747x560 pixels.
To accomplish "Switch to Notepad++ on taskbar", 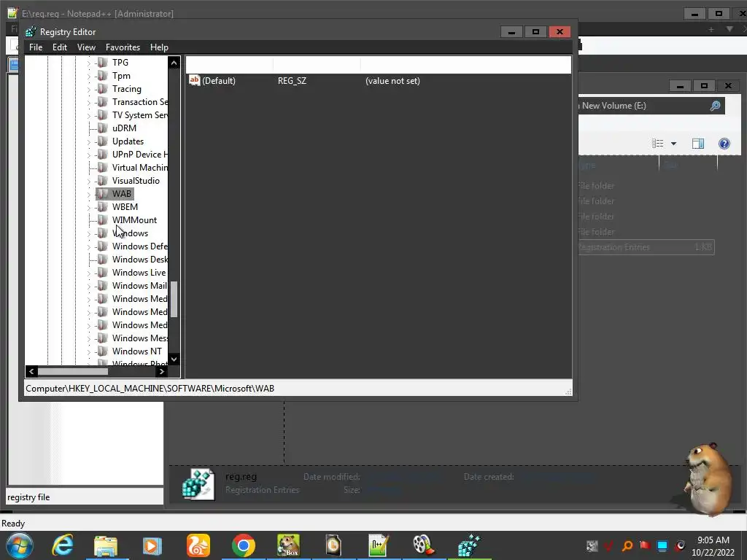I will point(379,545).
